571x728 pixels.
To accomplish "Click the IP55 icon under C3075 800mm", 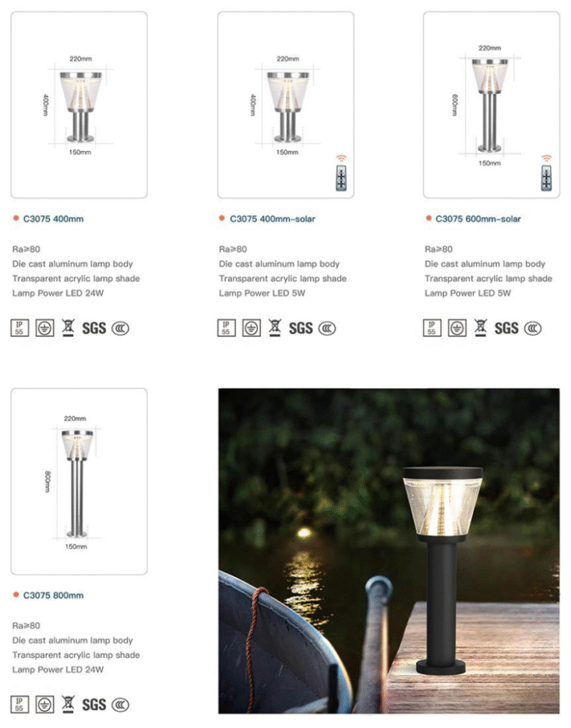I will pos(20,704).
